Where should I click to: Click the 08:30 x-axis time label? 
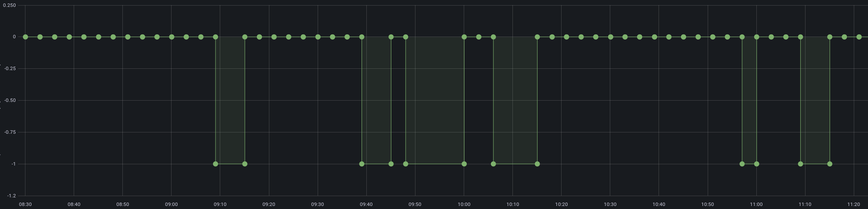25,204
